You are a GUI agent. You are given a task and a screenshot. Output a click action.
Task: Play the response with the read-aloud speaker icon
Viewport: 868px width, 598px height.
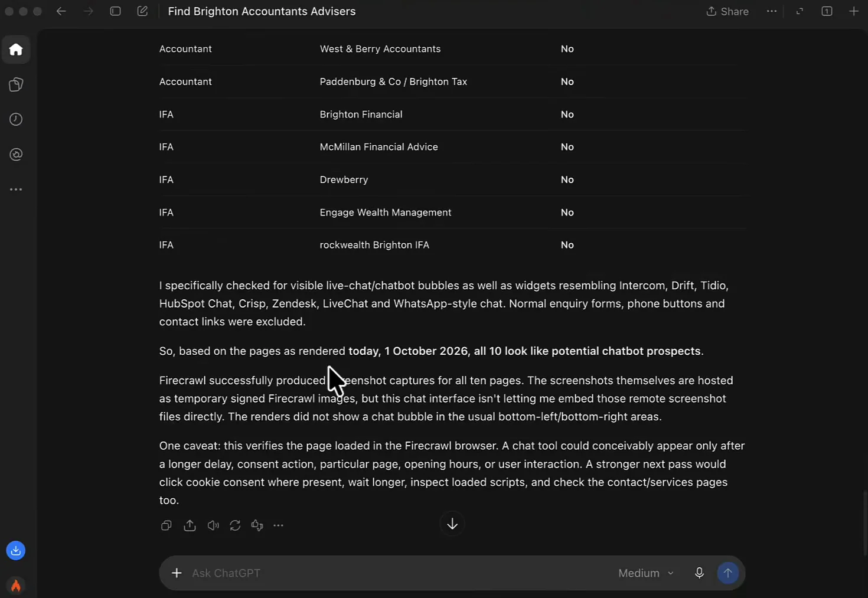coord(213,525)
